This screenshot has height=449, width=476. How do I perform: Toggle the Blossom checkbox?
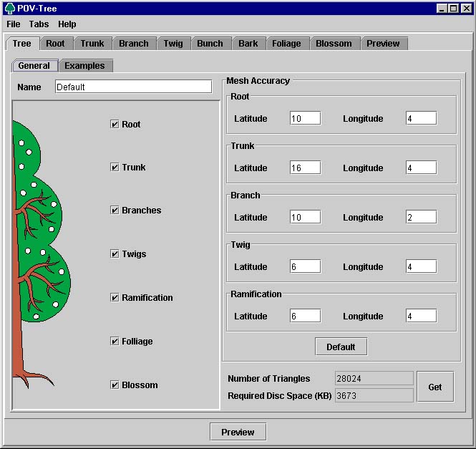[115, 385]
